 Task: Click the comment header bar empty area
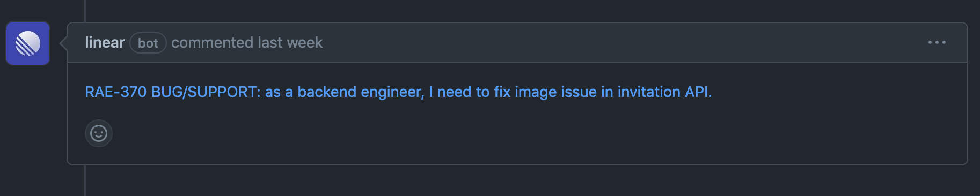(x=617, y=42)
